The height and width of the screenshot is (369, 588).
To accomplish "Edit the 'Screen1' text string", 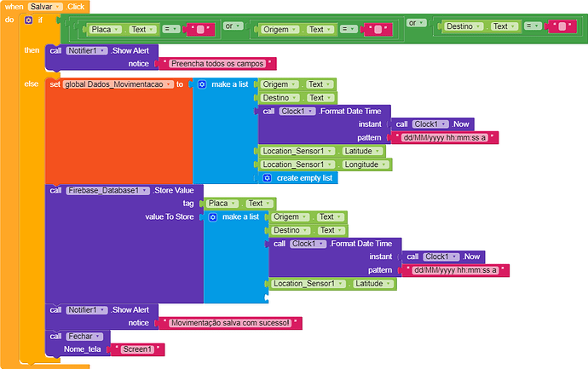I will pos(137,349).
